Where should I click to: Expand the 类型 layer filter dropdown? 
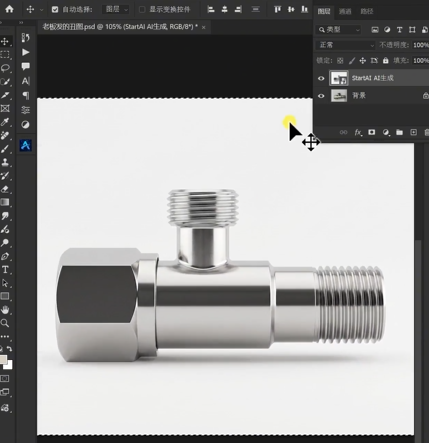[339, 30]
